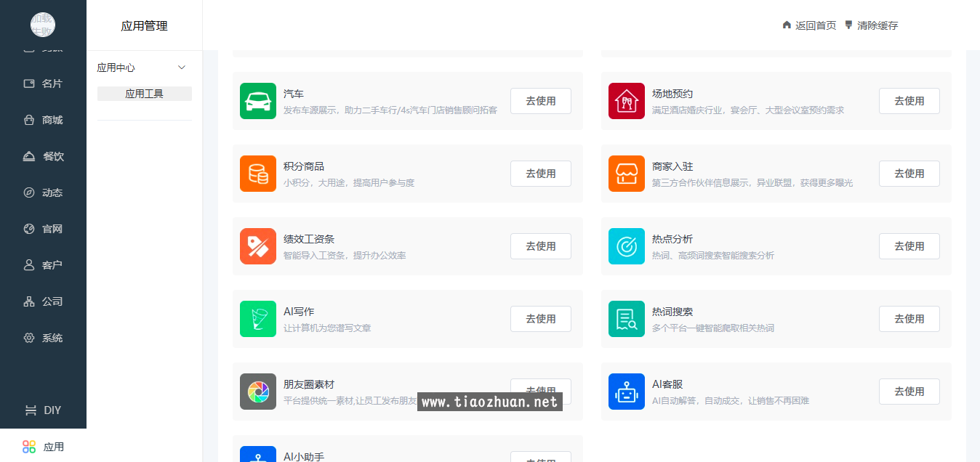This screenshot has width=980, height=462.
Task: Click the 热点分析 target icon
Action: (x=627, y=246)
